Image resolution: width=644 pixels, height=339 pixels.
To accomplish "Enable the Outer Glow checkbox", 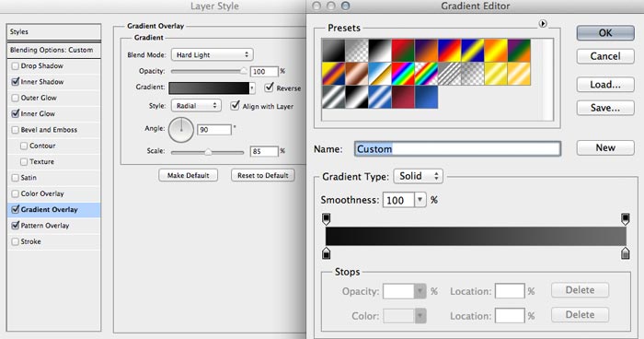I will (x=16, y=98).
